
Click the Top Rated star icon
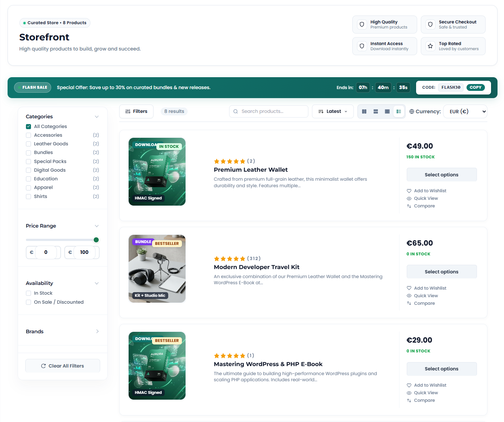431,46
